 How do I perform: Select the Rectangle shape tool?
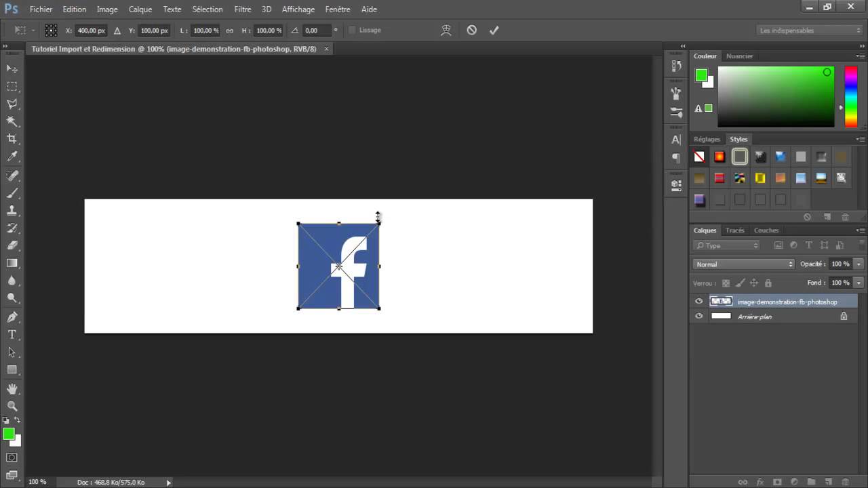12,370
